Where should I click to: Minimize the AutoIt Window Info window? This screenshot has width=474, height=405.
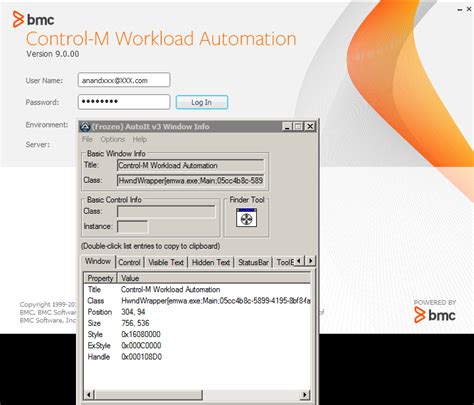287,127
